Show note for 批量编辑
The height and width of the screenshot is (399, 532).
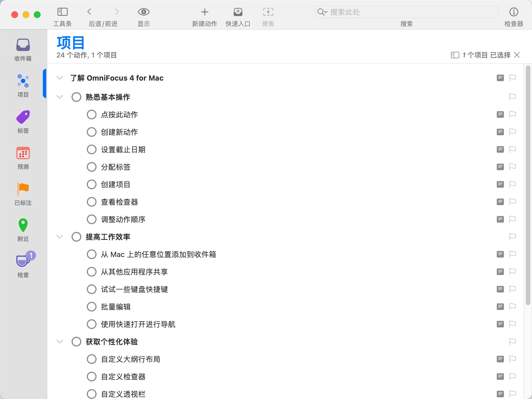click(500, 307)
